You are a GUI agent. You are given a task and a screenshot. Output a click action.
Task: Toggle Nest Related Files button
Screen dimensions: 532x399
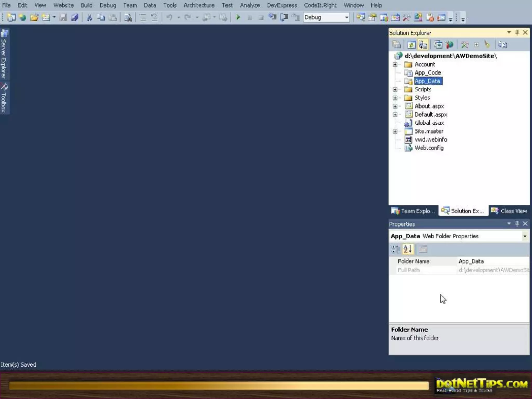(423, 45)
